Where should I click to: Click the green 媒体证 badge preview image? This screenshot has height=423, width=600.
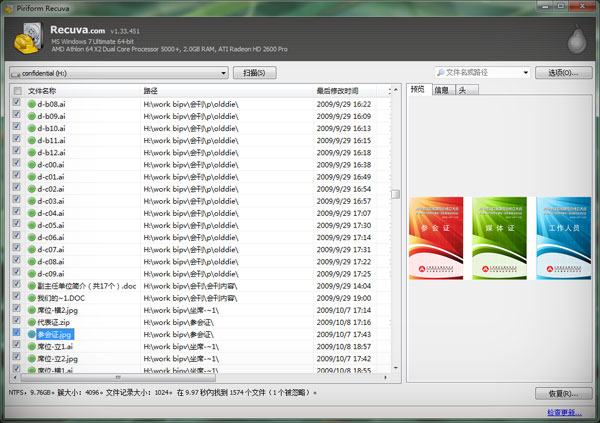click(x=499, y=238)
